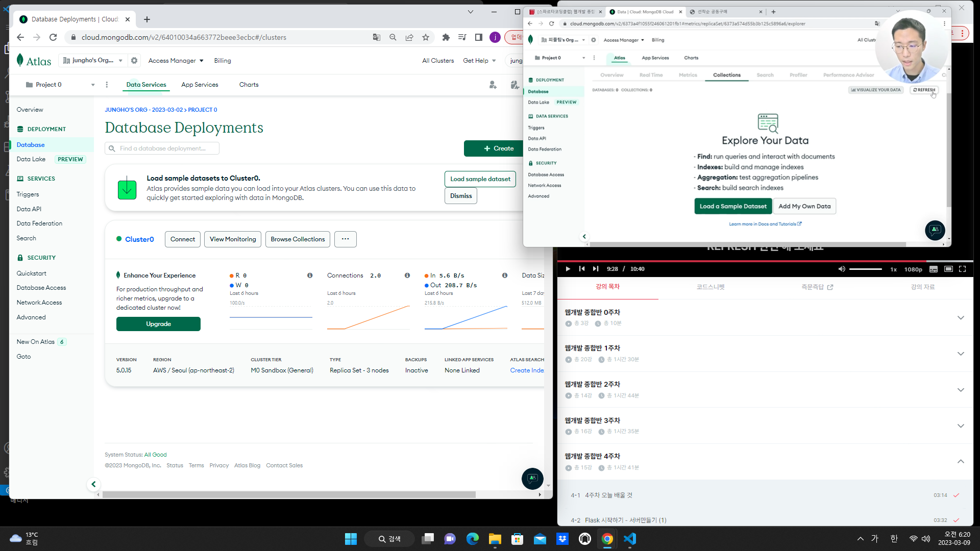The width and height of the screenshot is (980, 551).
Task: Mute the lecture video speaker icon
Action: pyautogui.click(x=842, y=269)
